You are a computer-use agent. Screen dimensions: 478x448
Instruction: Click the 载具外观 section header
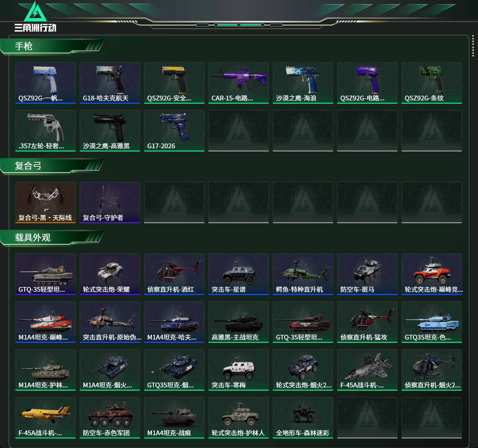pos(52,238)
